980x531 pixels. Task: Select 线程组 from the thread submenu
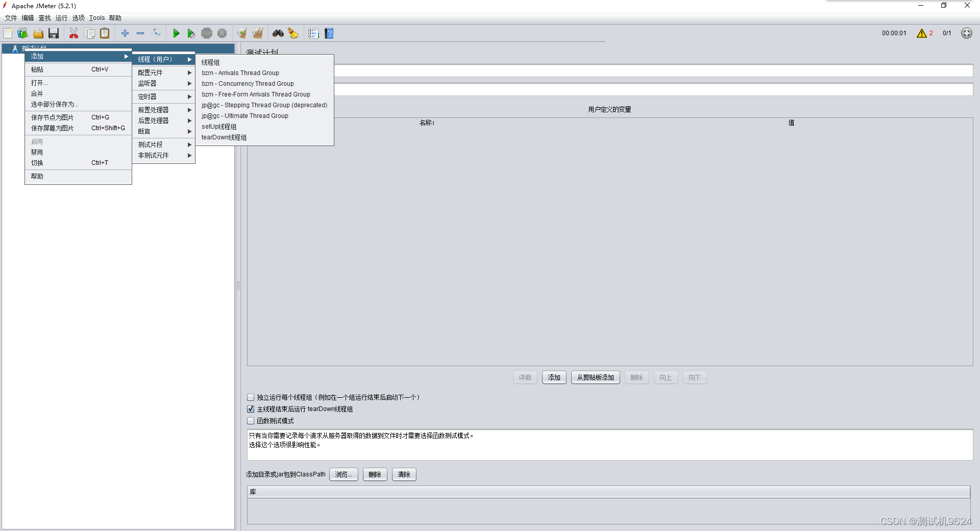pos(265,62)
